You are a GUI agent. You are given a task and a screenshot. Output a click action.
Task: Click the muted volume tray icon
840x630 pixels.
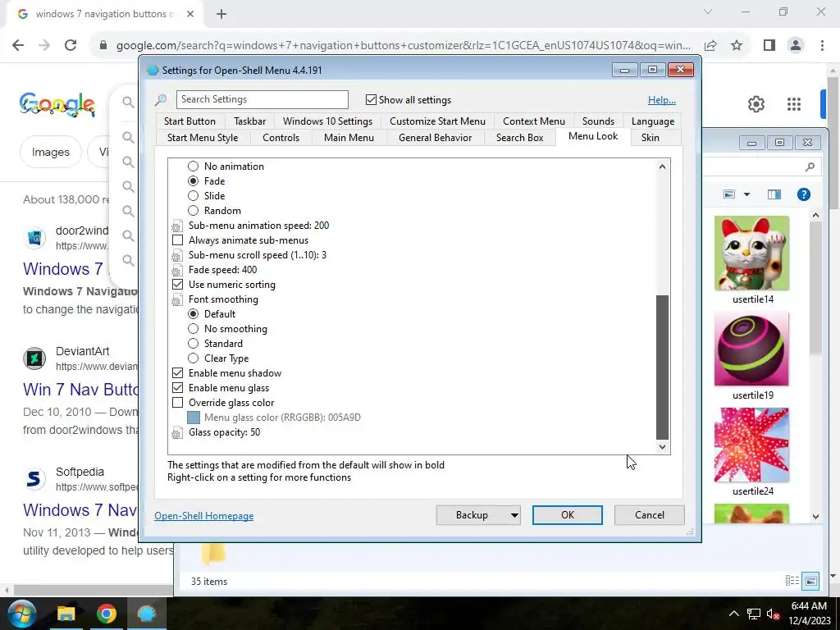pyautogui.click(x=773, y=614)
